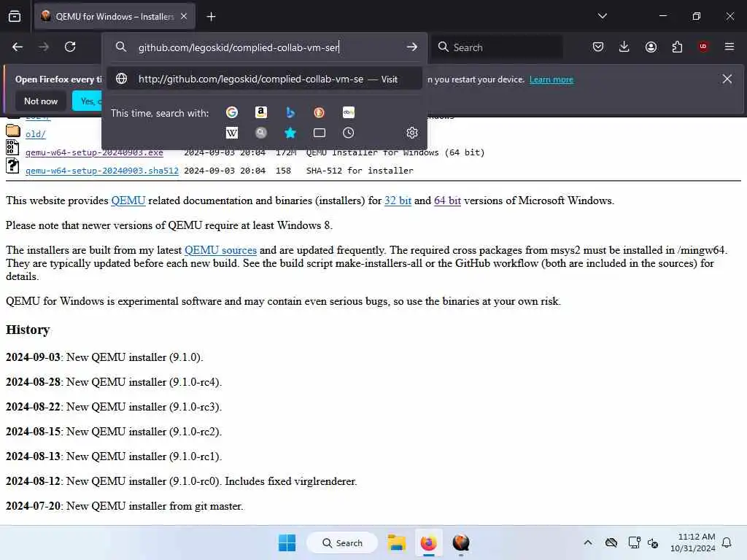Open File Explorer from the taskbar
Viewport: 747px width, 560px height.
[x=396, y=542]
